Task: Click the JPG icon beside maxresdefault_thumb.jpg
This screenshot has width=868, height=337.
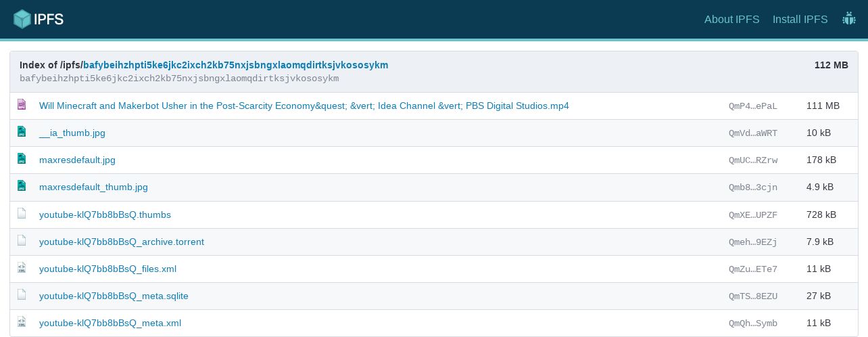Action: 22,186
